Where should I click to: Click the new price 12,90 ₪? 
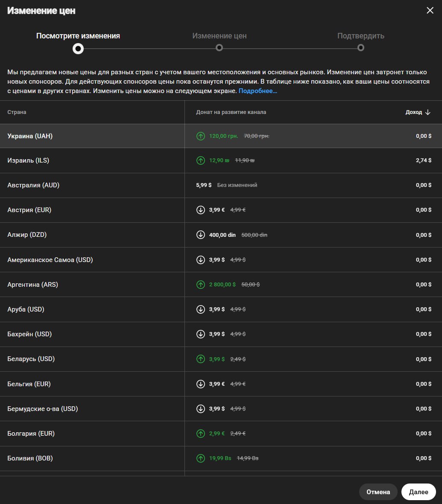(x=219, y=160)
